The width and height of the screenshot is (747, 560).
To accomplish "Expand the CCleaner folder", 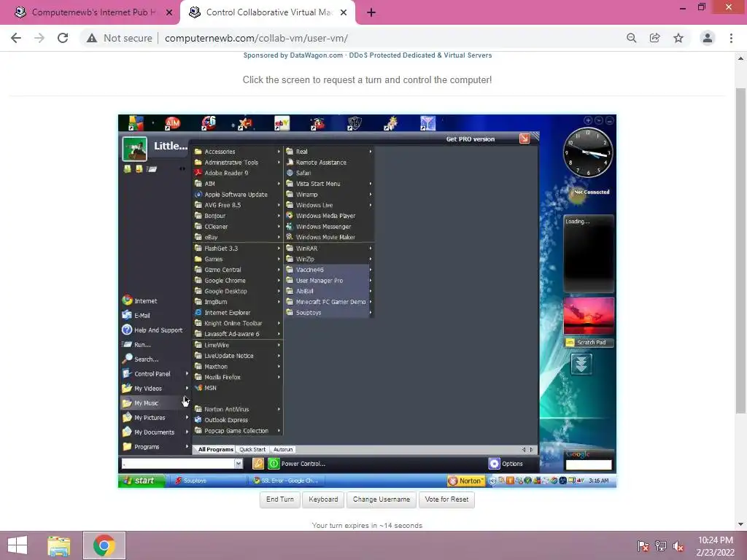I will pos(237,227).
